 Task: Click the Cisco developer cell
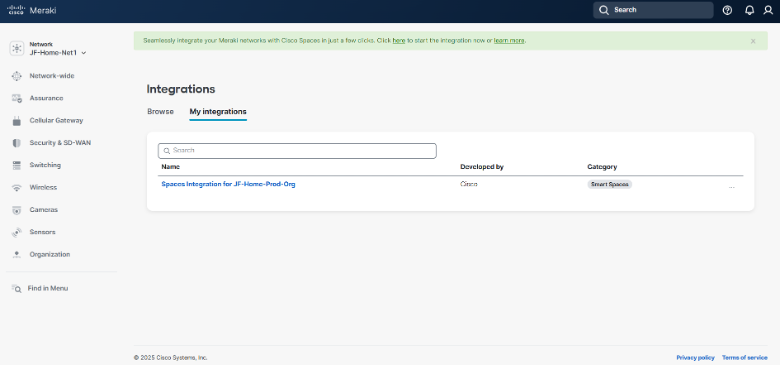[469, 184]
